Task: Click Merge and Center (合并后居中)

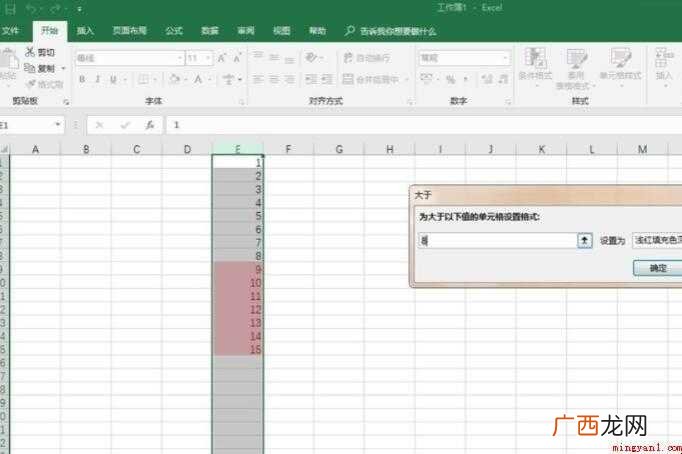Action: [x=371, y=79]
